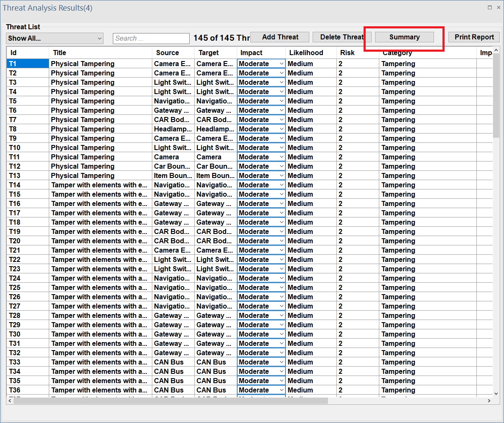Open Impact dropdown in row T33
504x423 pixels.
281,362
